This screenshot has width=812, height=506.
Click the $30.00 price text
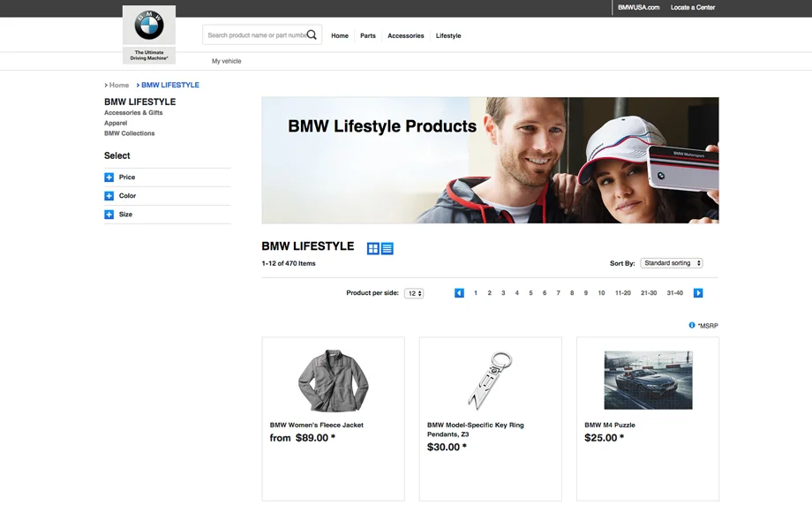(x=443, y=448)
